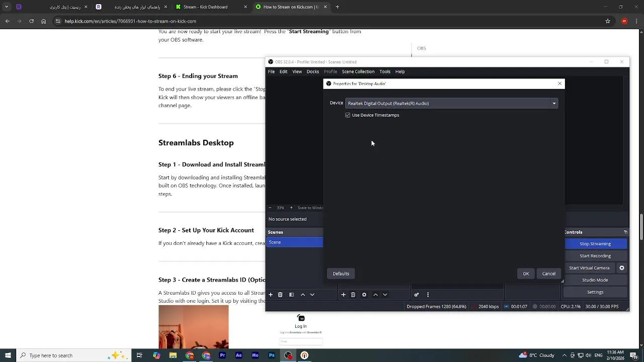644x362 pixels.
Task: Open virtual camera settings gear icon
Action: (x=622, y=268)
